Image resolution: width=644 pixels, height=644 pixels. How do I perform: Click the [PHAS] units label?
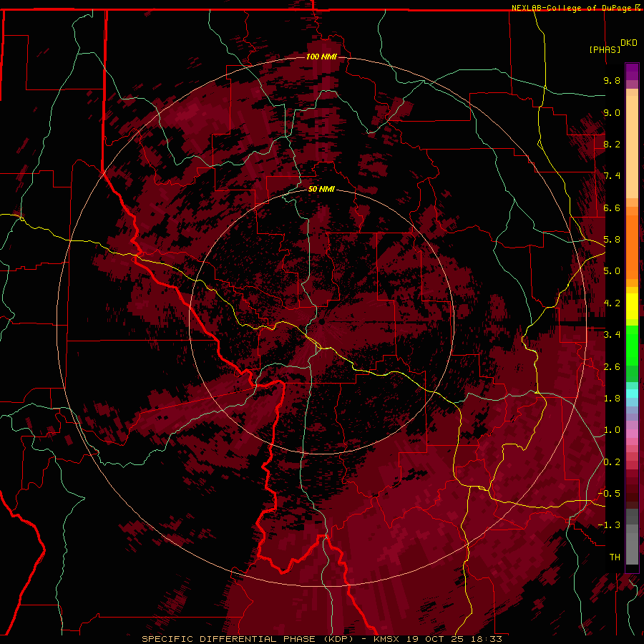(x=605, y=49)
